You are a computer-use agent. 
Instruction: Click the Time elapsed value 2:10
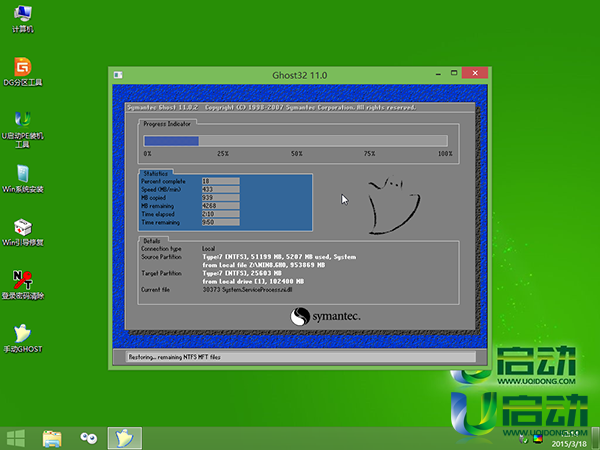click(x=221, y=214)
